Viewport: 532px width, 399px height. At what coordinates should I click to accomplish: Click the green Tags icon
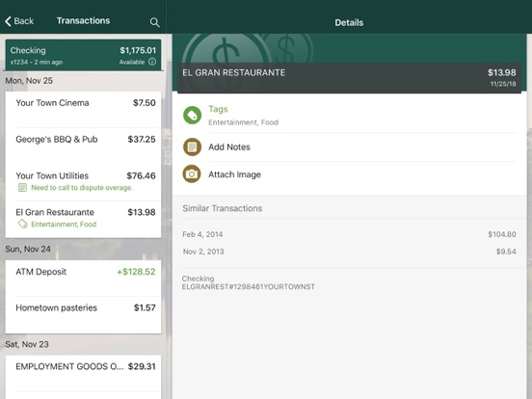click(192, 115)
